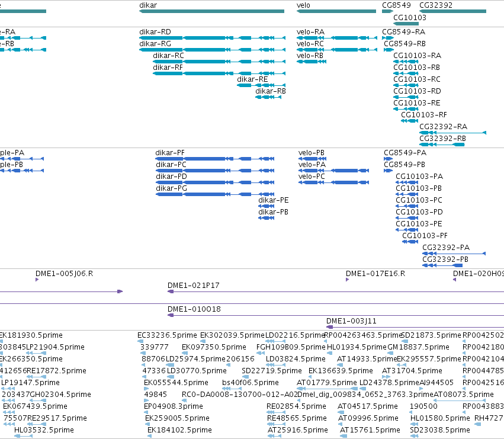The width and height of the screenshot is (504, 439).
Task: Click the dikar-RD transcript glyph
Action: (212, 38)
